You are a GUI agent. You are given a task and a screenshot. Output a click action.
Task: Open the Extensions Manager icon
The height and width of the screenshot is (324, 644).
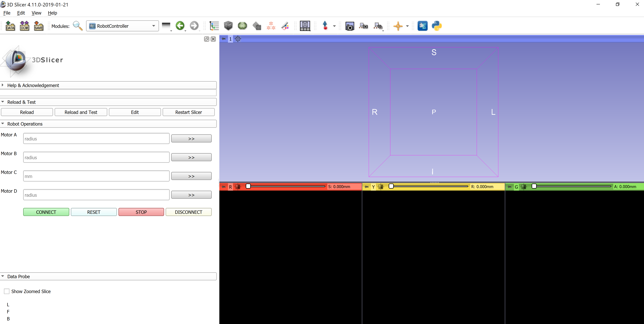[422, 26]
